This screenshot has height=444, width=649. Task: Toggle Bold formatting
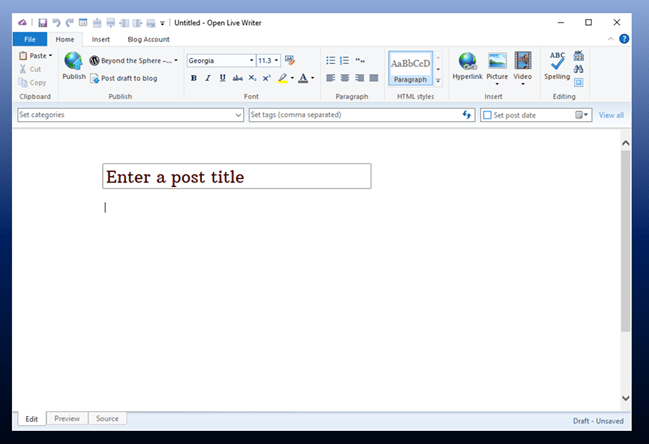pyautogui.click(x=194, y=78)
